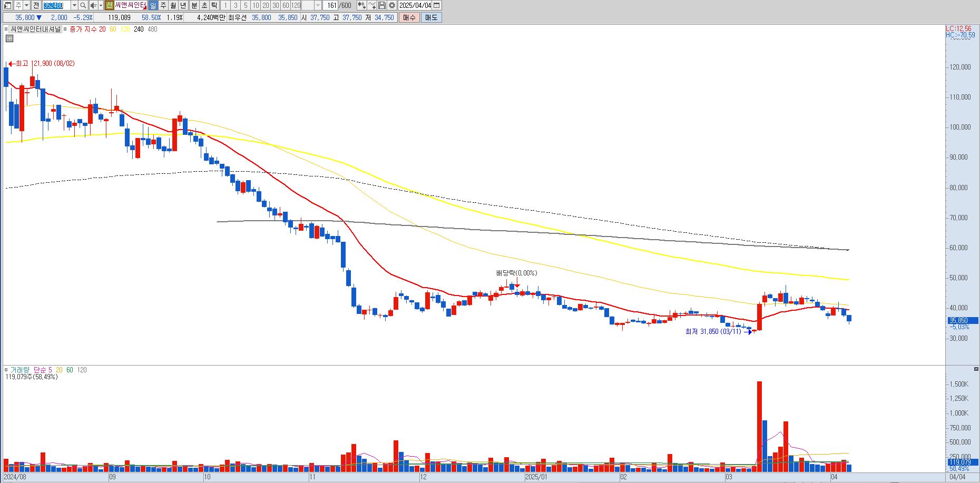
Task: Click the 매도 sell button
Action: [431, 17]
